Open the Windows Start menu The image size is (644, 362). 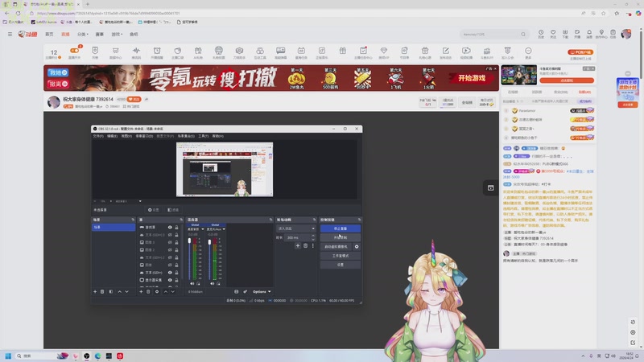(x=8, y=356)
